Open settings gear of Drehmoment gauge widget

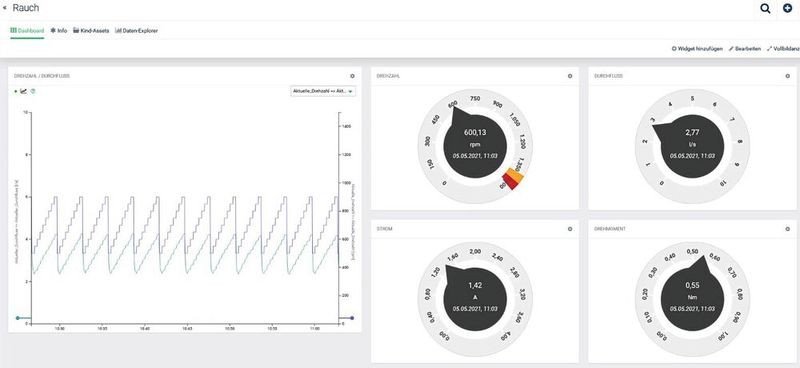pyautogui.click(x=787, y=229)
